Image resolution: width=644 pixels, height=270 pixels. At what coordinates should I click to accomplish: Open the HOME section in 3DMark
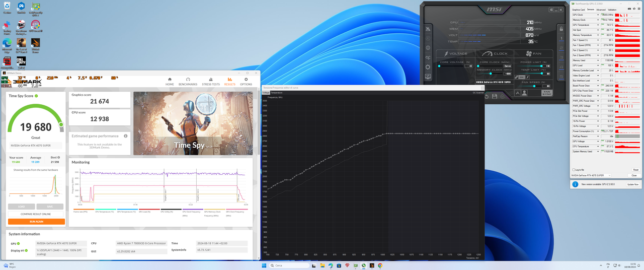pyautogui.click(x=170, y=81)
